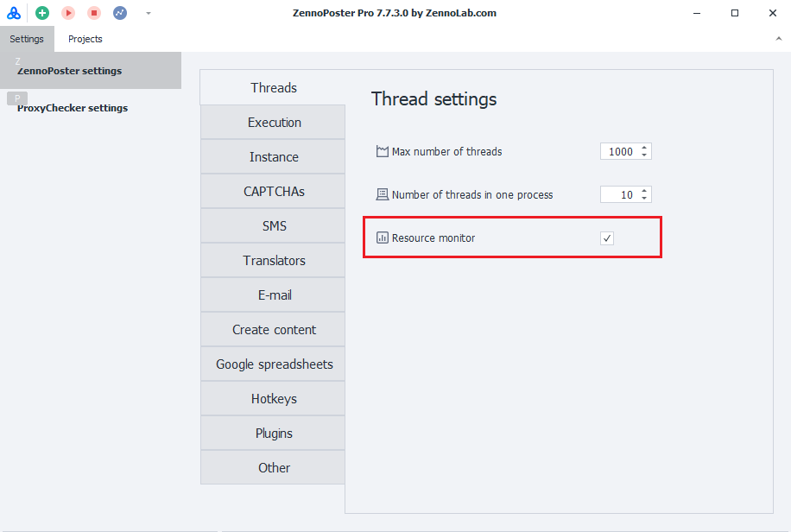
Task: Decrease threads in one process with down arrow
Action: point(644,199)
